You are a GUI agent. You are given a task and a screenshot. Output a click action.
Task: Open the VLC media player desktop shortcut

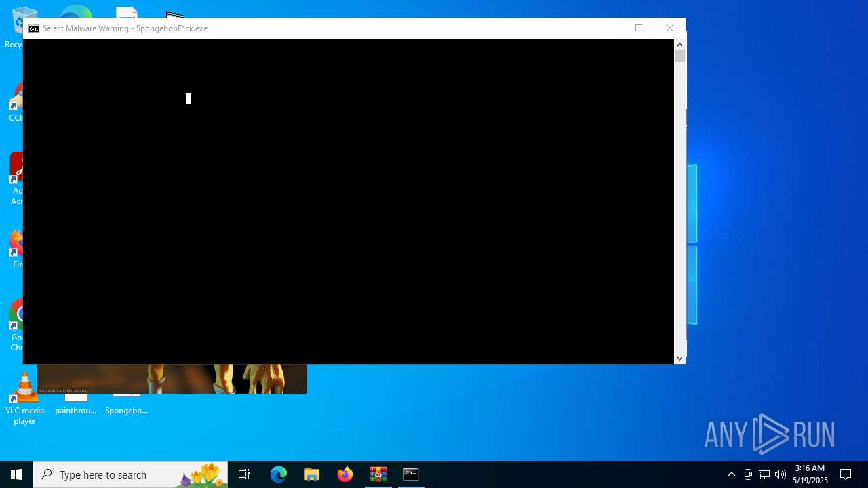point(24,399)
